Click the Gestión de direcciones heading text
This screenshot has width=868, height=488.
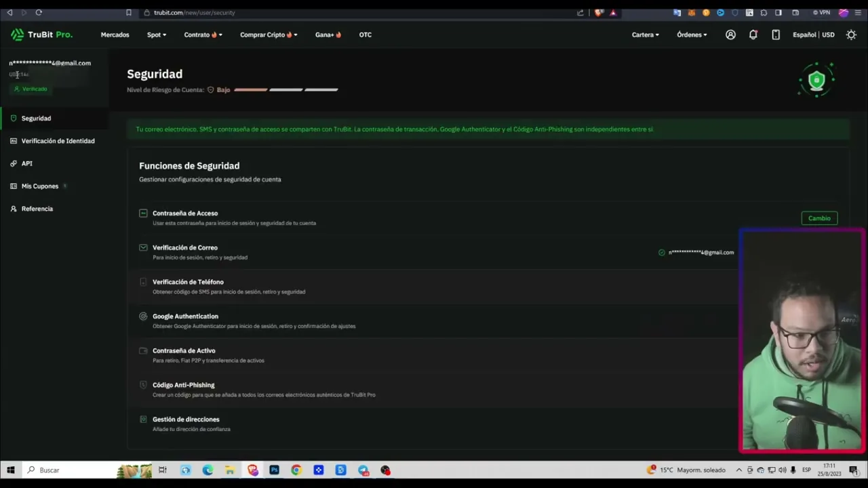coord(186,420)
